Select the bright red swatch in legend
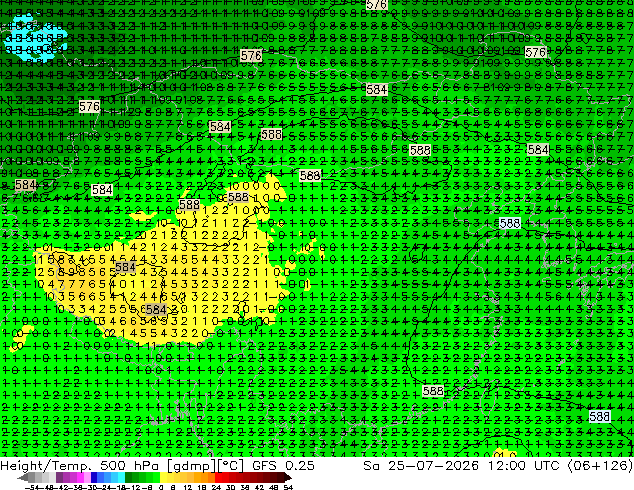The width and height of the screenshot is (634, 490). pyautogui.click(x=218, y=478)
